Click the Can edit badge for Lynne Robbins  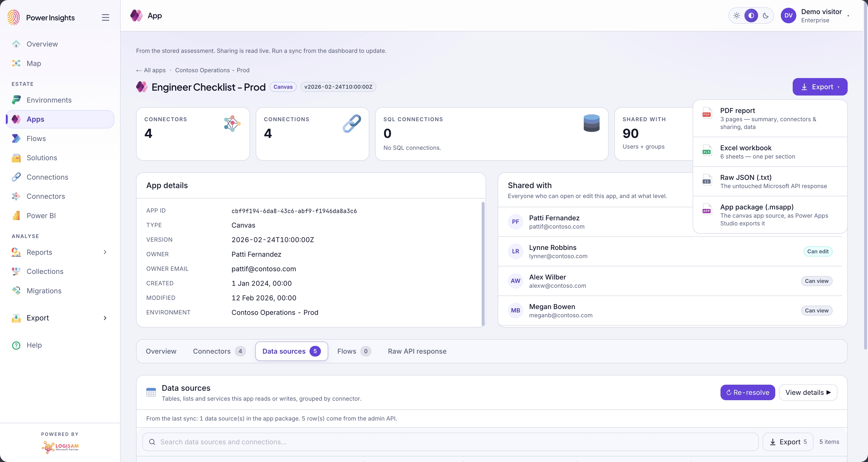pos(818,252)
